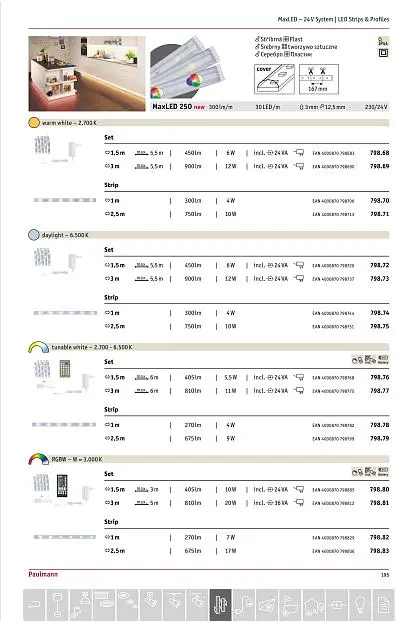Image resolution: width=396 pixels, height=623 pixels.
Task: Select article number 798.83
Action: [x=379, y=551]
